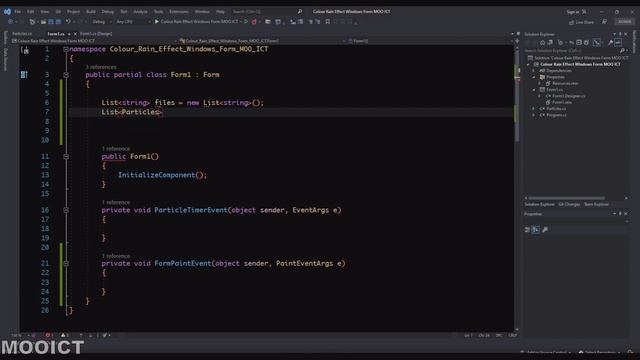Switch to the Team Explorer tab
640x360 pixels.
(x=596, y=204)
